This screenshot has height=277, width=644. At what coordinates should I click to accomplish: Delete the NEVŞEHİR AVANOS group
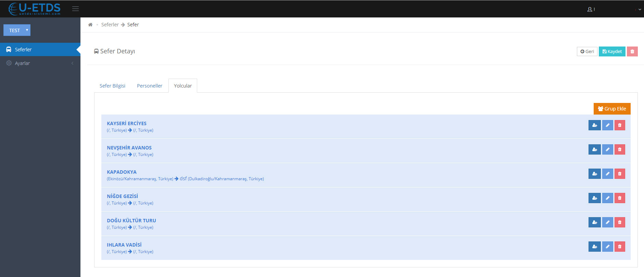620,149
